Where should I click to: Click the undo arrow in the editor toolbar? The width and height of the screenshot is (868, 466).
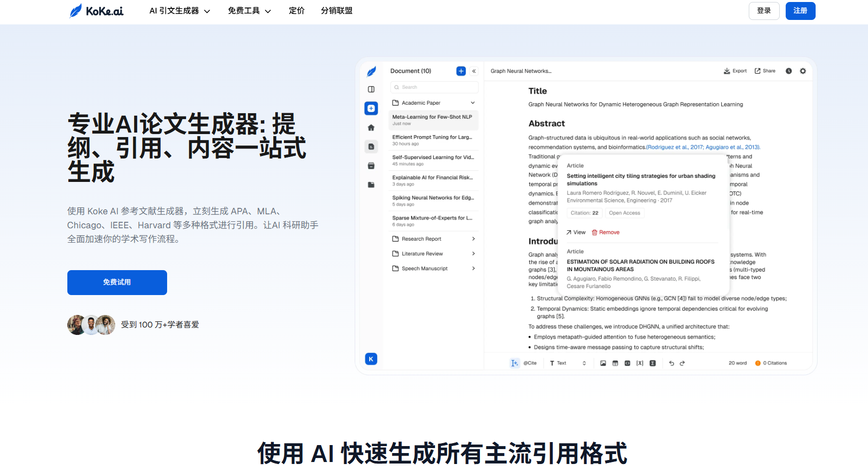click(671, 363)
